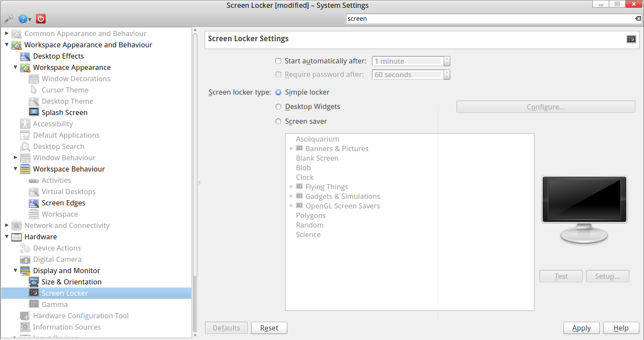644x340 pixels.
Task: Expand Common Appearance and Behaviour tree arrow
Action: pos(7,33)
